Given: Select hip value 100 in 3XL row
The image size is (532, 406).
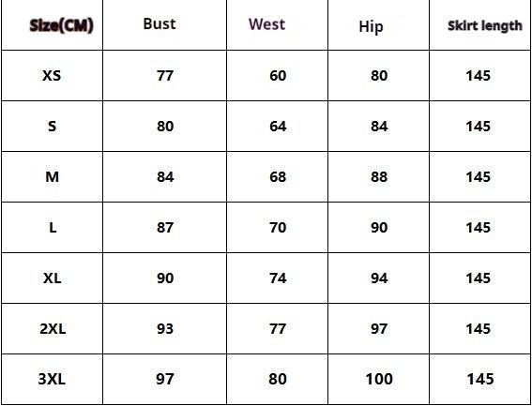Looking at the screenshot, I should pyautogui.click(x=379, y=379).
